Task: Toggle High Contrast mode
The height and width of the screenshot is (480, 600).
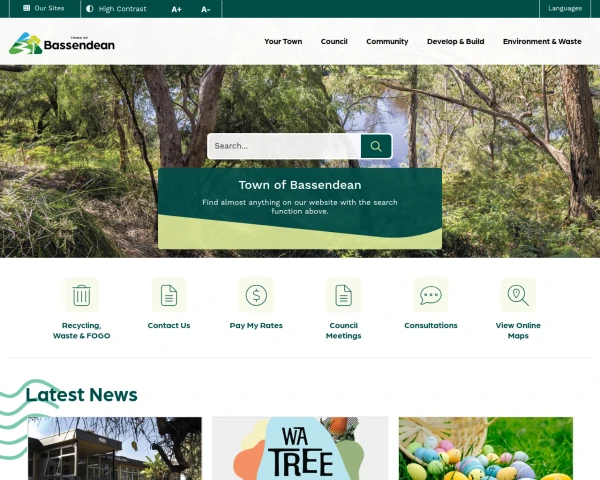Action: click(x=116, y=9)
